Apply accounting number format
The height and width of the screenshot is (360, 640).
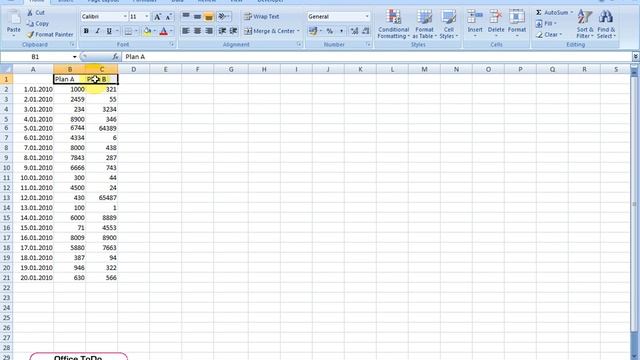tap(313, 31)
